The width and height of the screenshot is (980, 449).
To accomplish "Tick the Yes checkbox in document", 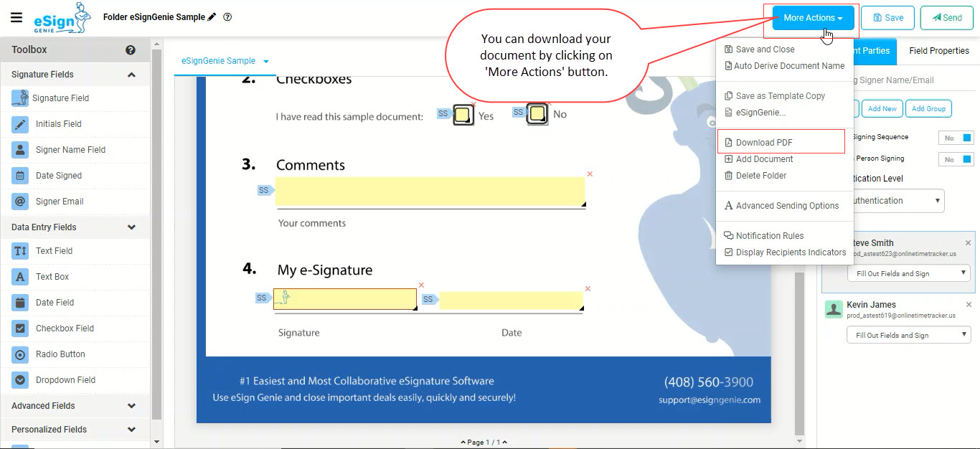I will [463, 114].
